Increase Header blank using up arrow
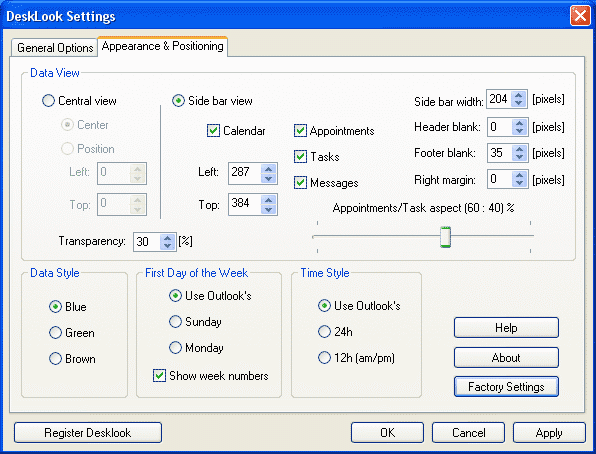This screenshot has width=596, height=454. coord(519,123)
